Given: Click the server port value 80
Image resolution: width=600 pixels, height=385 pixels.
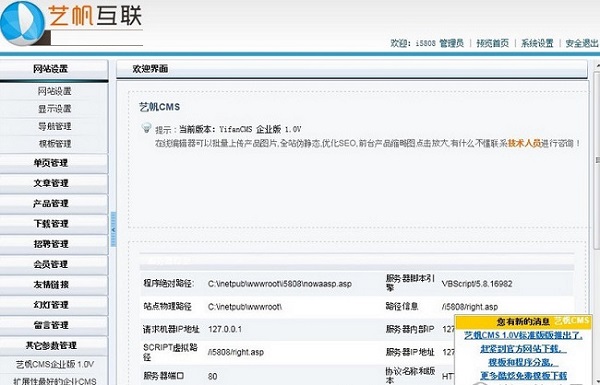Looking at the screenshot, I should [213, 377].
